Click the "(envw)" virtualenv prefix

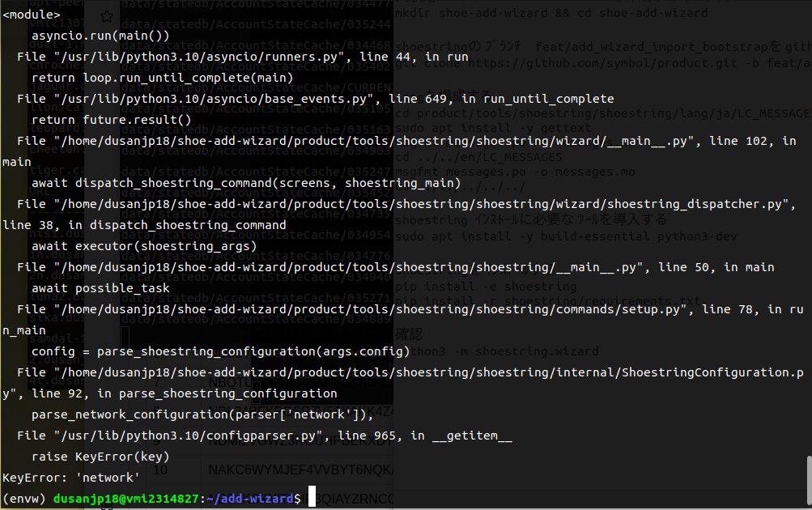point(23,499)
